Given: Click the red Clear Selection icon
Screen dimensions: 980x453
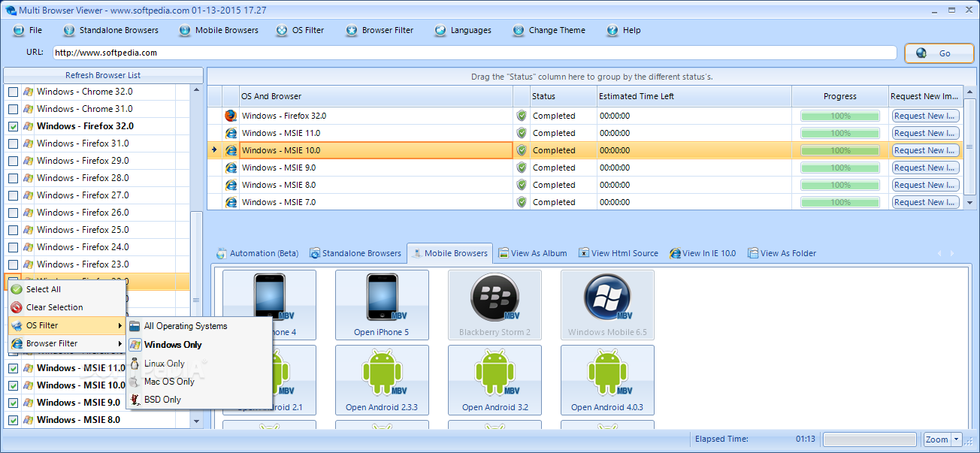Looking at the screenshot, I should 17,307.
